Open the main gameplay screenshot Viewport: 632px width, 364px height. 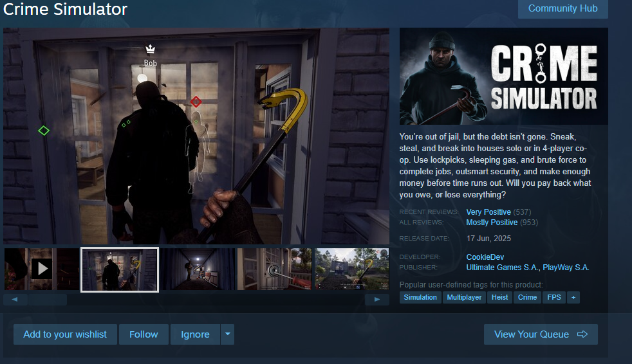pyautogui.click(x=196, y=136)
